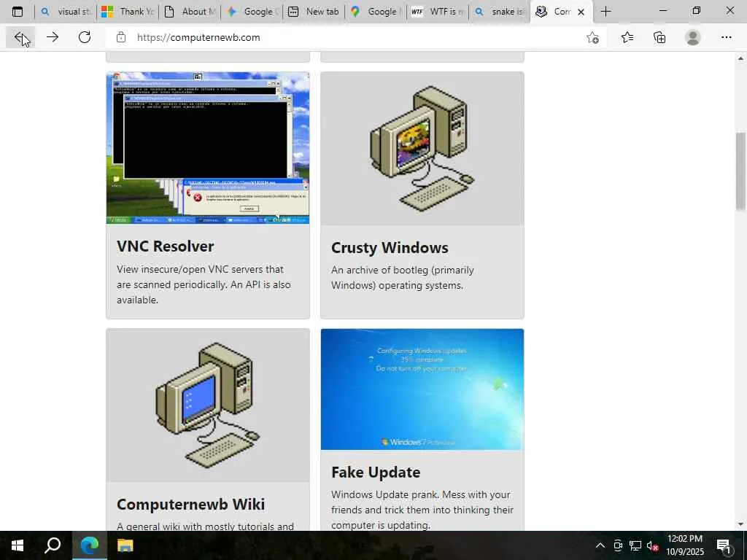Open a new browser tab
This screenshot has height=560, width=747.
[605, 12]
